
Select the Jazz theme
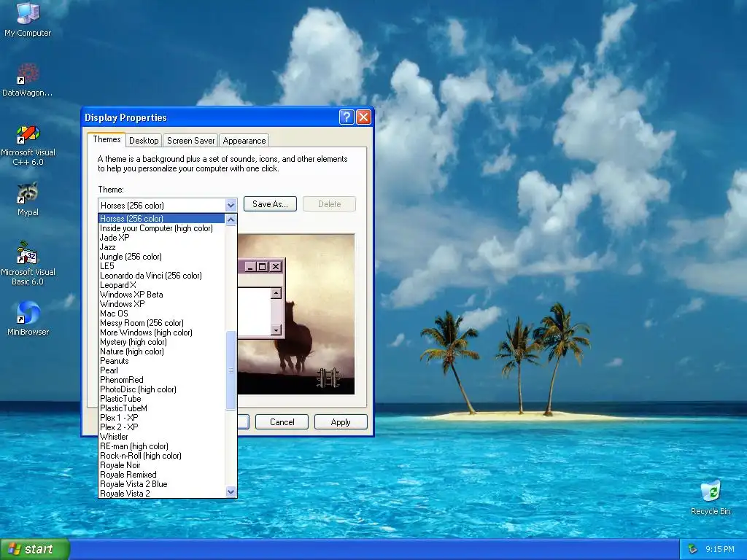click(x=161, y=247)
